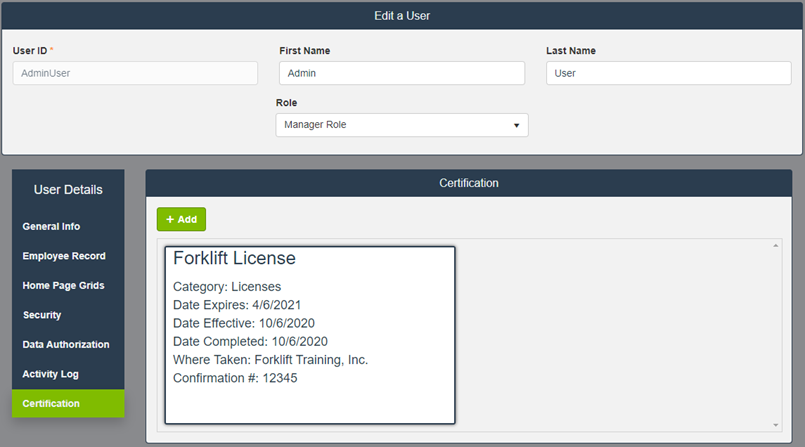
Task: Click the Edit a User title bar
Action: (x=402, y=16)
